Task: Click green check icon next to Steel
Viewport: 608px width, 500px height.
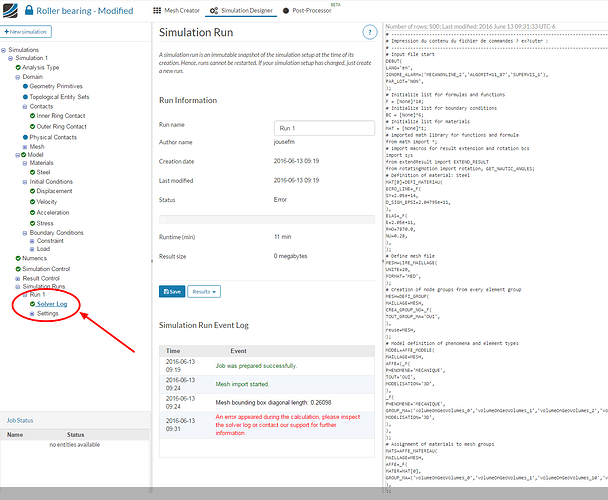Action: (33, 172)
